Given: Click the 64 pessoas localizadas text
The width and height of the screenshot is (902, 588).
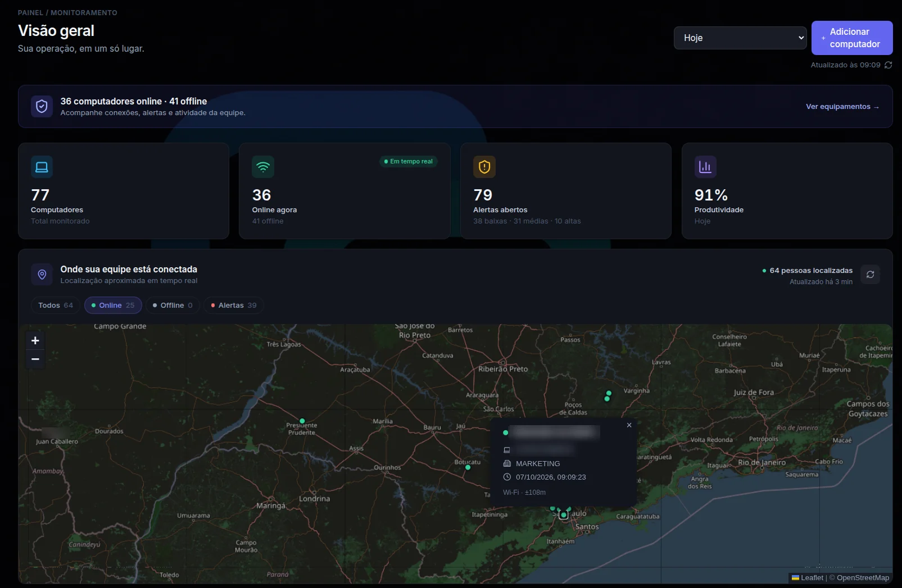Looking at the screenshot, I should [811, 270].
